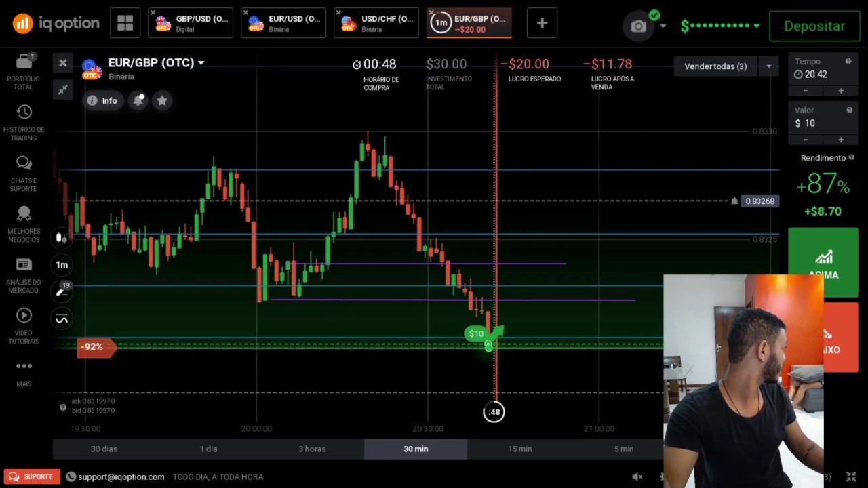Expand the camera options arrow
The image size is (868, 488).
(x=663, y=26)
